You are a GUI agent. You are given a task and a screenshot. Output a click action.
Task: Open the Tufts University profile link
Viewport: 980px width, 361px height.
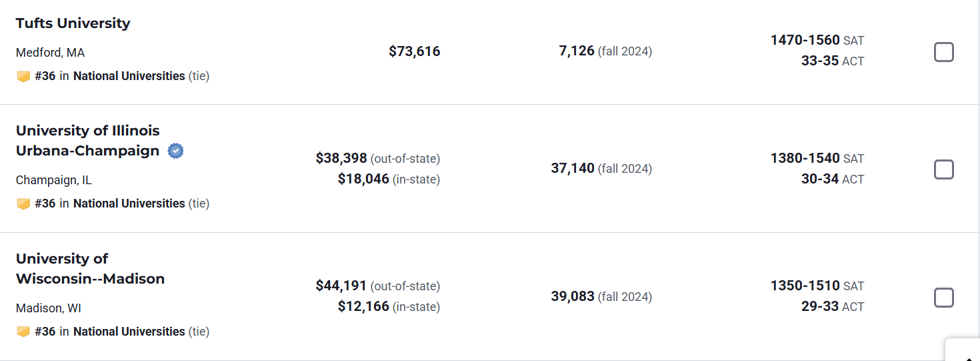(73, 23)
